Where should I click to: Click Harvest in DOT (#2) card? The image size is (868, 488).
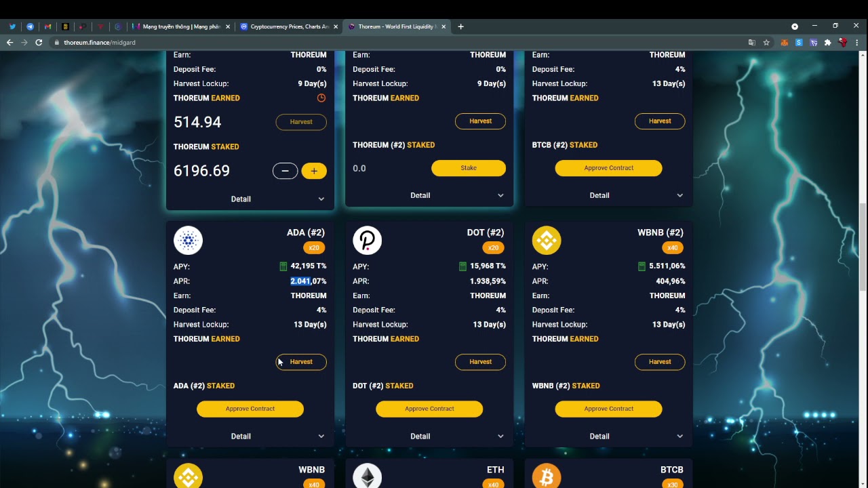(481, 362)
